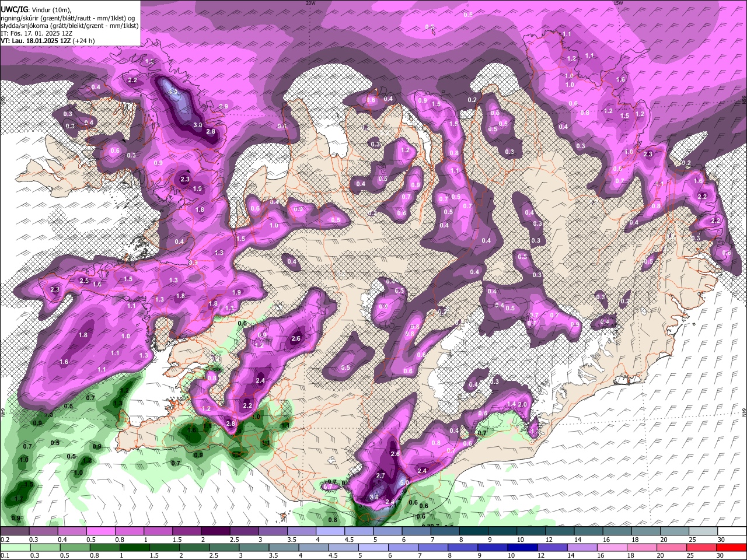Image resolution: width=747 pixels, height=560 pixels.
Task: Click the '15W' longitude label at top
Action: [617, 3]
